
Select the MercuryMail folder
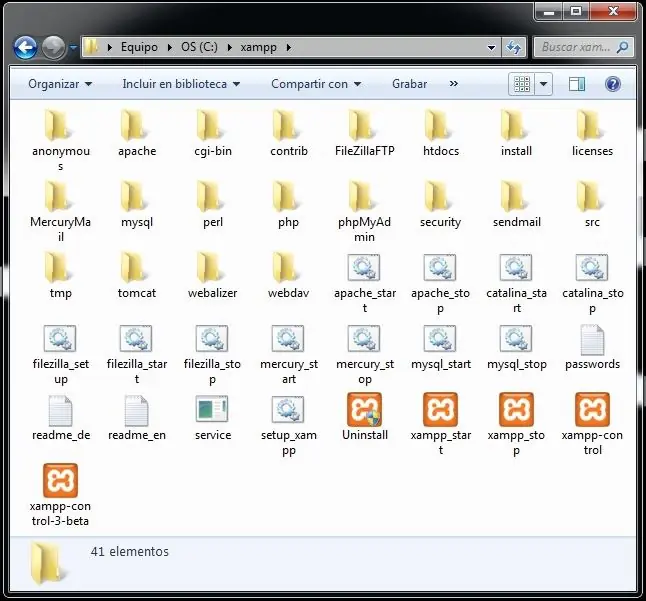[58, 196]
